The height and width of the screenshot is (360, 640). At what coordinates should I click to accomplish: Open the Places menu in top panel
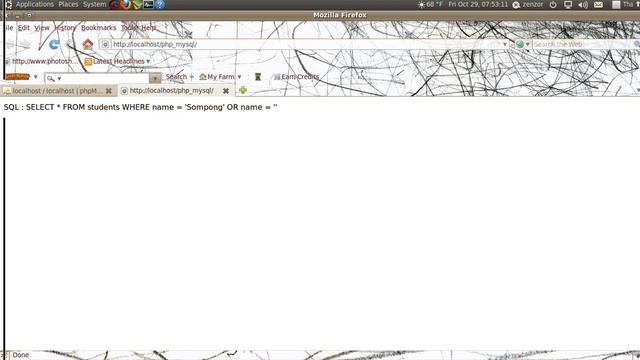click(x=68, y=4)
